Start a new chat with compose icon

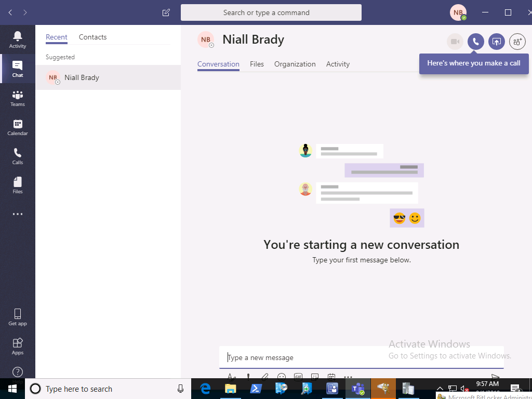coord(166,12)
